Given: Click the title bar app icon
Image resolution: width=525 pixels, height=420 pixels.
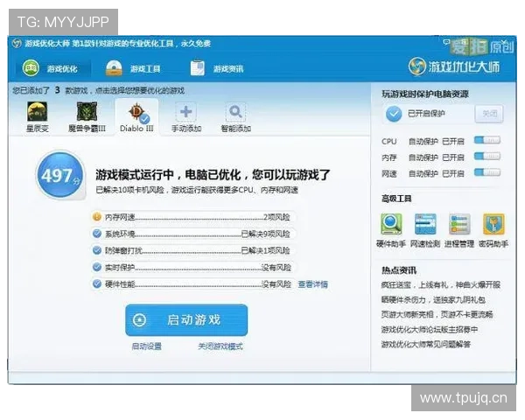Looking at the screenshot, I should tap(17, 43).
